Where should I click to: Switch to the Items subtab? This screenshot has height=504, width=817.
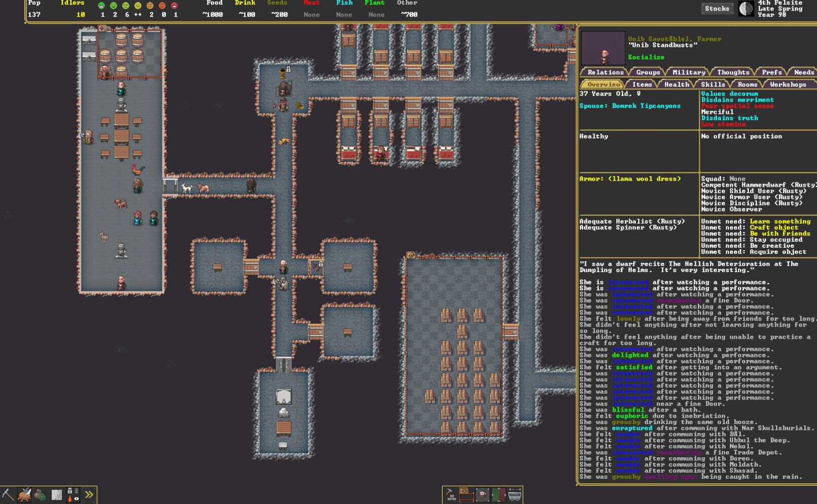pos(642,84)
